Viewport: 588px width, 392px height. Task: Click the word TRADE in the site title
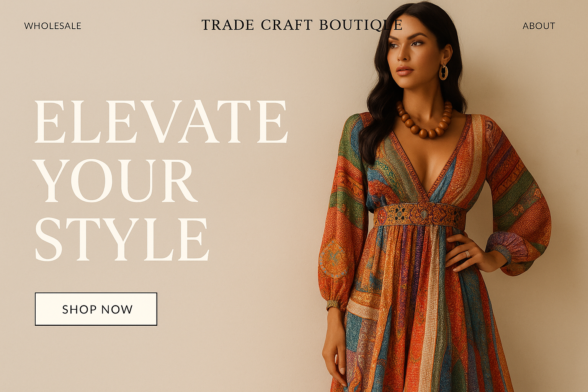click(228, 25)
